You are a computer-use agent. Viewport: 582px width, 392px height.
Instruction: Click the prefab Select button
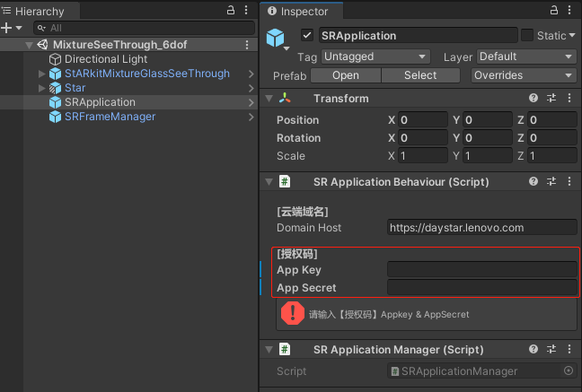coord(420,75)
